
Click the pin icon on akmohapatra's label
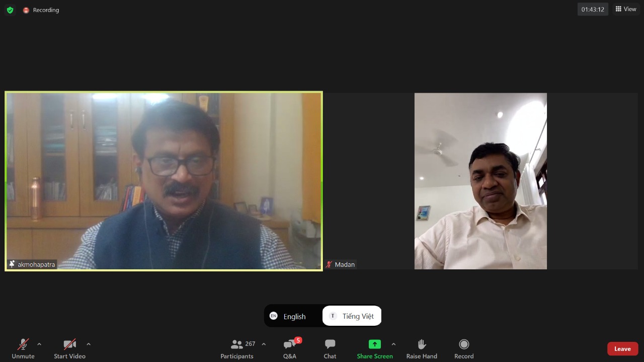pyautogui.click(x=12, y=264)
